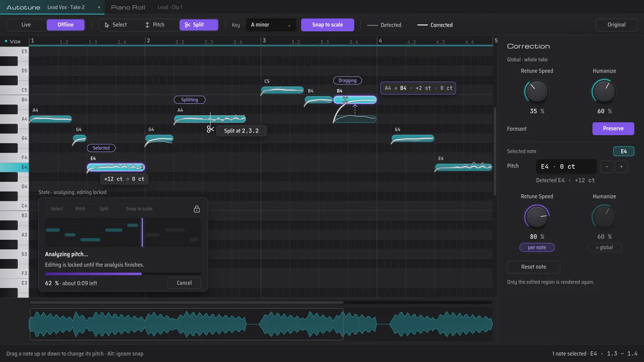Click bar 3 on the timeline ruler

coord(265,41)
